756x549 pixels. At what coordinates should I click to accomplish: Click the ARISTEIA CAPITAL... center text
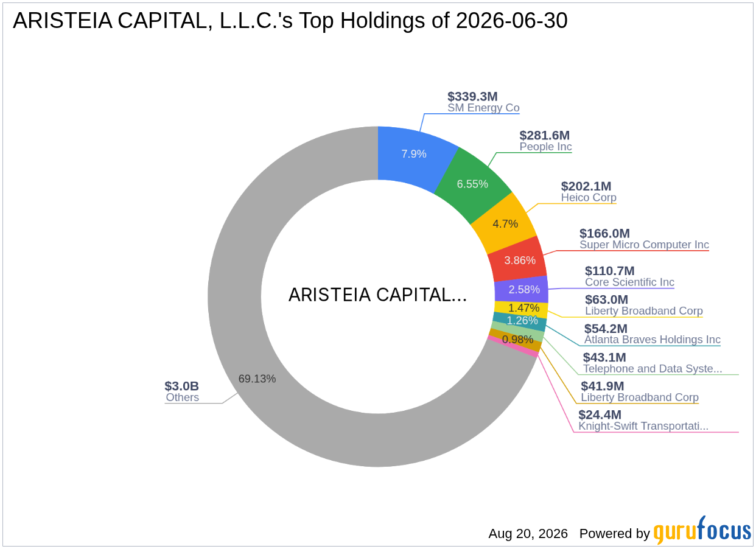[x=377, y=295]
